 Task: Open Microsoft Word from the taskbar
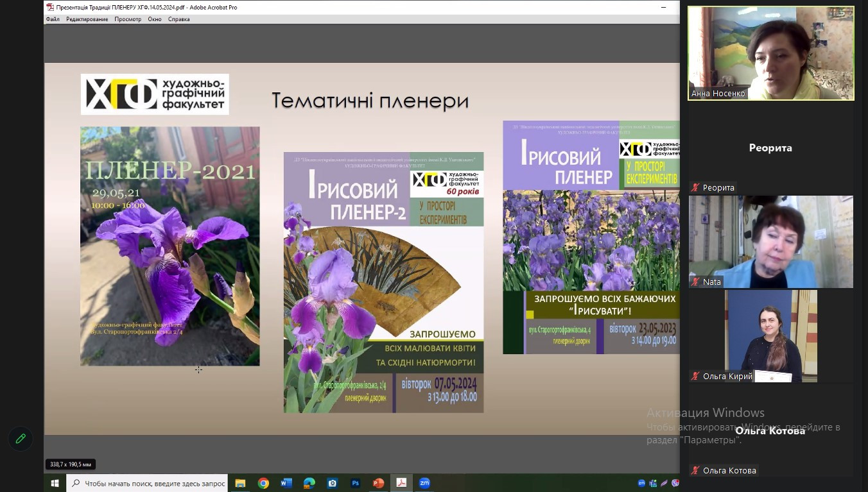pos(286,483)
